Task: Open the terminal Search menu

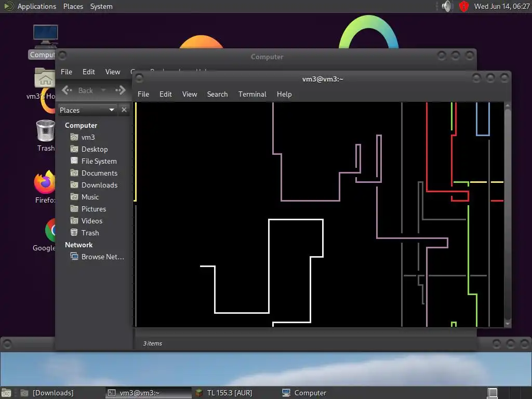Action: click(218, 95)
